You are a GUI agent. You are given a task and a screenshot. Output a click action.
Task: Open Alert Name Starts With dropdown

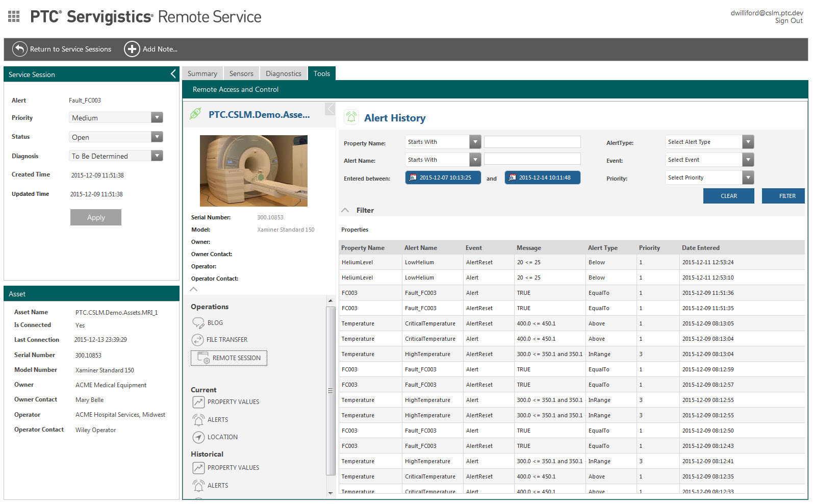443,160
